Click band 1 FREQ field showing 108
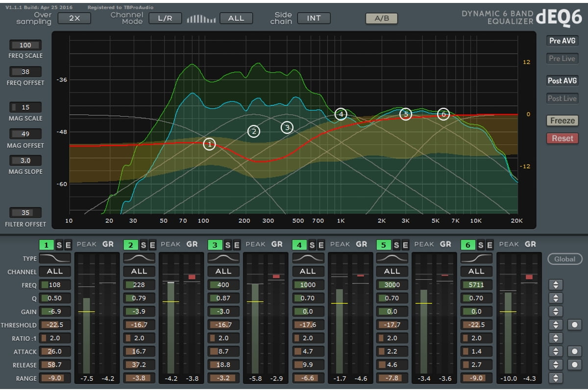Viewport: 588px width, 392px height. coord(55,285)
